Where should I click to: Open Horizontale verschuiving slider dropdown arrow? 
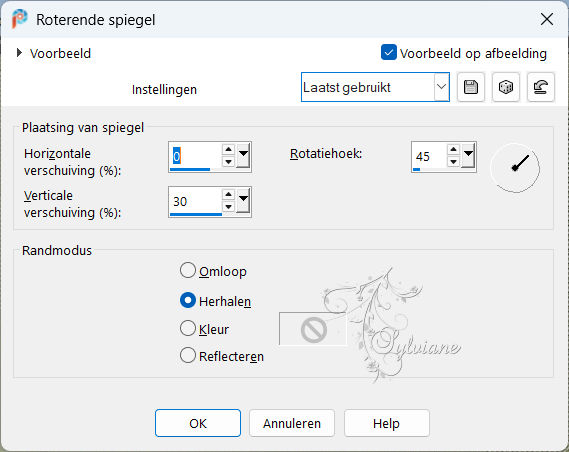click(x=243, y=155)
